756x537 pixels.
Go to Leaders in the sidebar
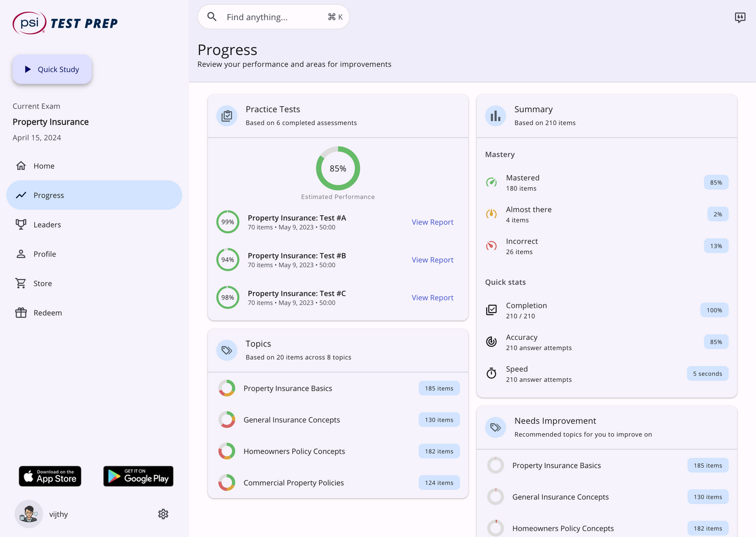47,225
